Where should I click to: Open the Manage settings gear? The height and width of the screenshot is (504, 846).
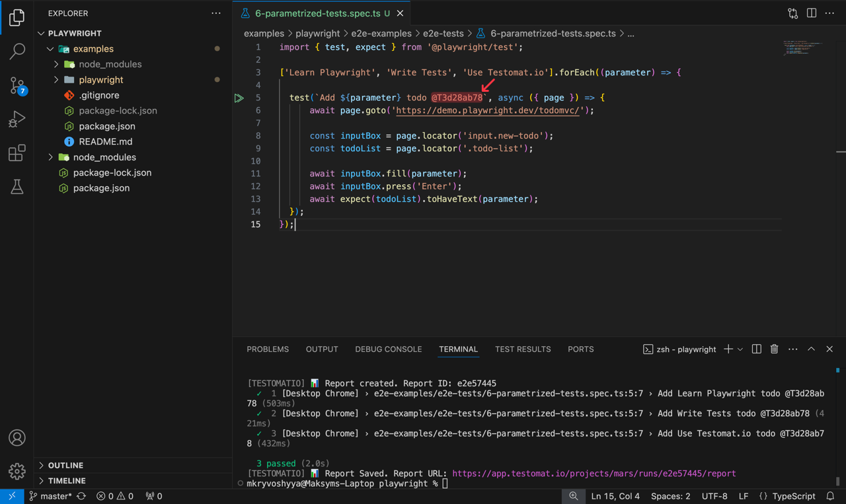(17, 471)
